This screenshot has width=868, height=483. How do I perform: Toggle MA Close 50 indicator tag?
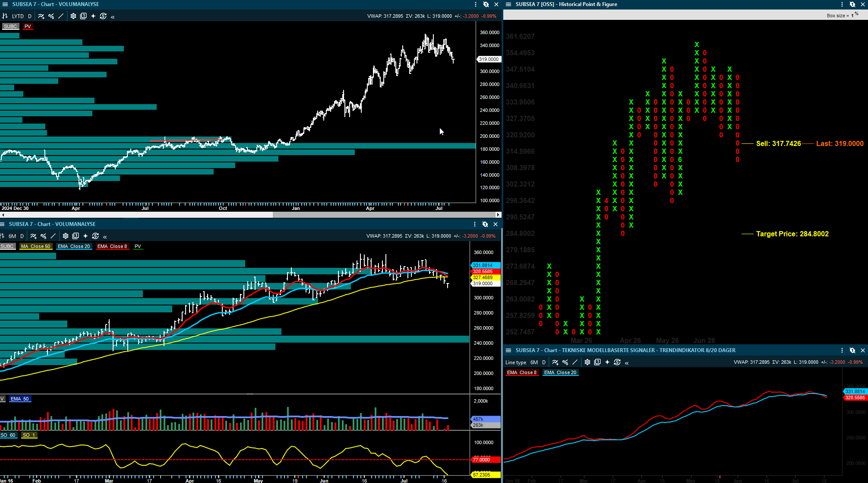click(x=35, y=246)
